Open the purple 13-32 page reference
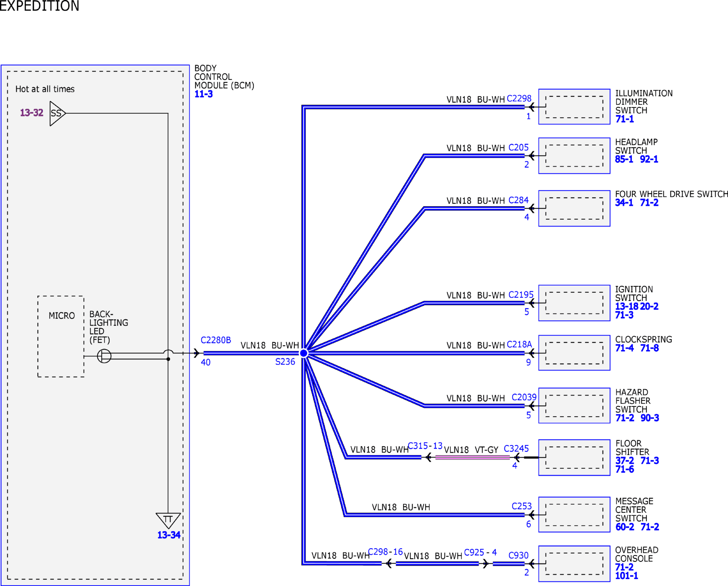 click(32, 113)
